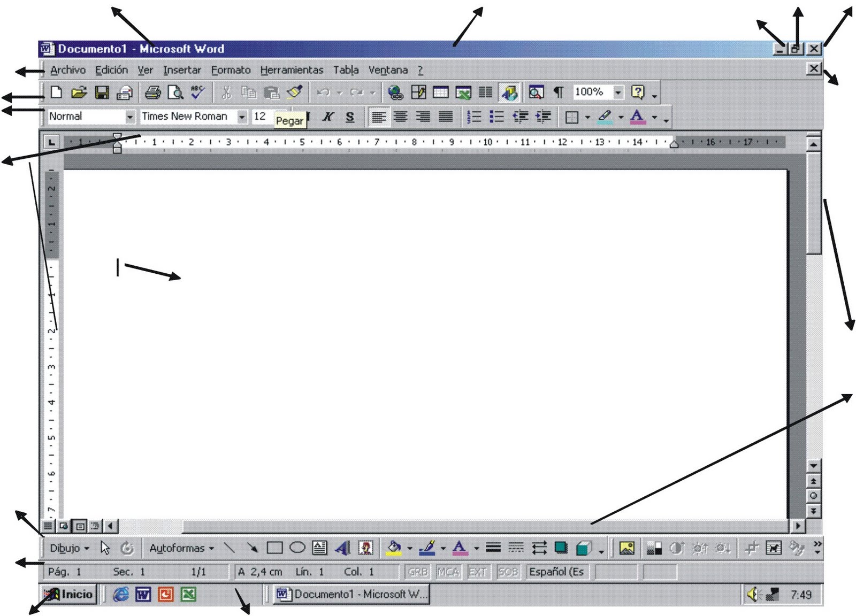Toggle justified text alignment
Screen dimensions: 856x616
click(x=446, y=117)
